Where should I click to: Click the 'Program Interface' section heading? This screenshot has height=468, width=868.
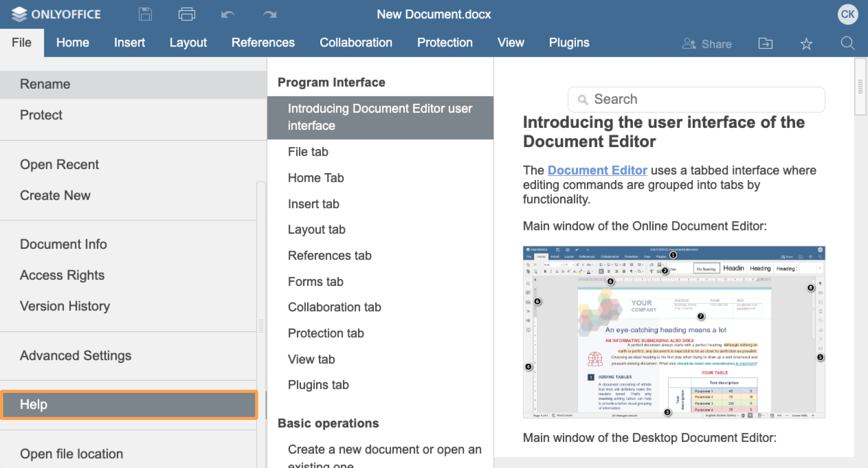click(x=331, y=82)
